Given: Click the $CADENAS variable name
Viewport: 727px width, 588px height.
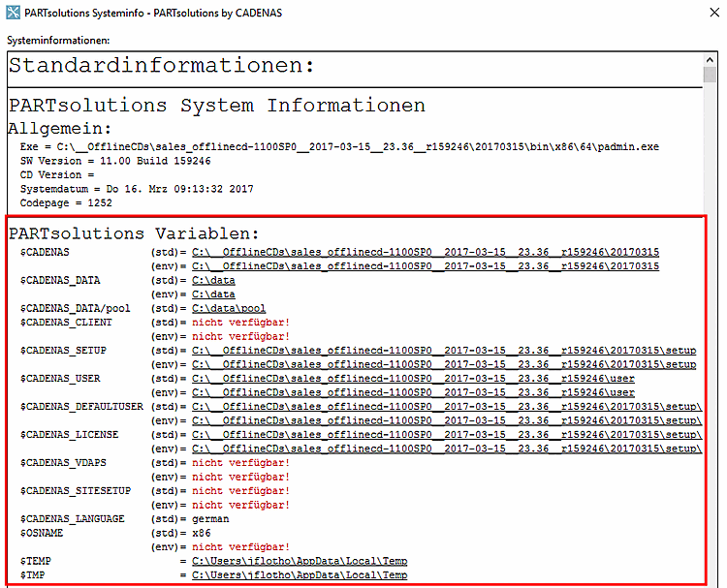Looking at the screenshot, I should point(45,252).
